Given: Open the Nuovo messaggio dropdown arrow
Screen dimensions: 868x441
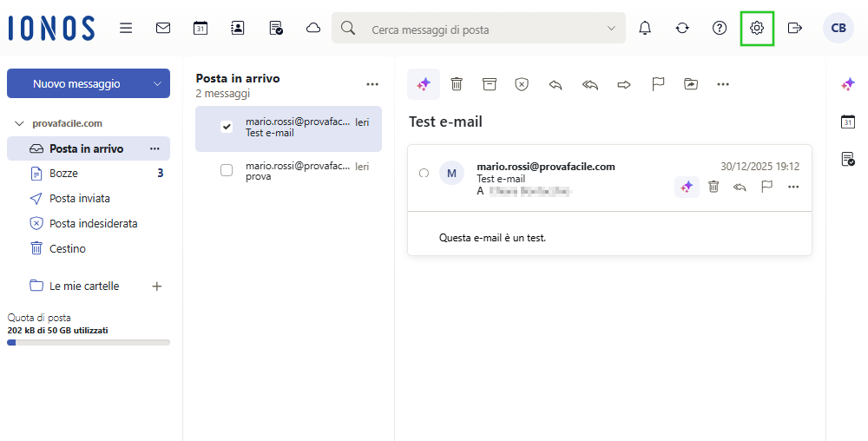Looking at the screenshot, I should [x=157, y=84].
